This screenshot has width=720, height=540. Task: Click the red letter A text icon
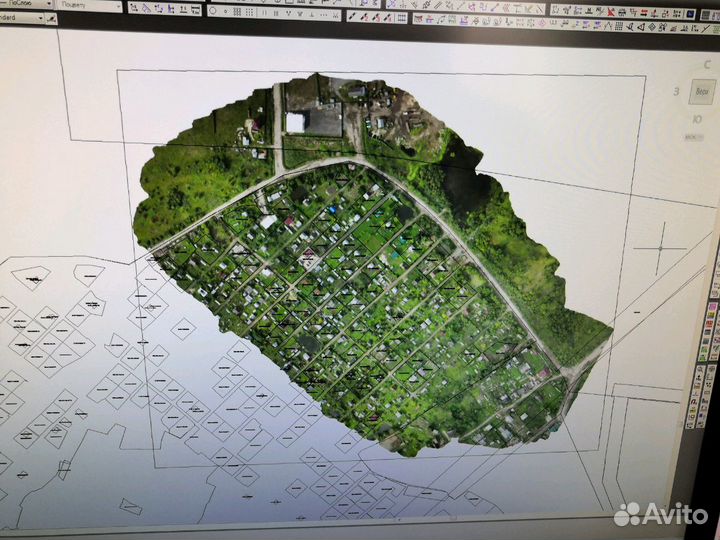pyautogui.click(x=693, y=401)
